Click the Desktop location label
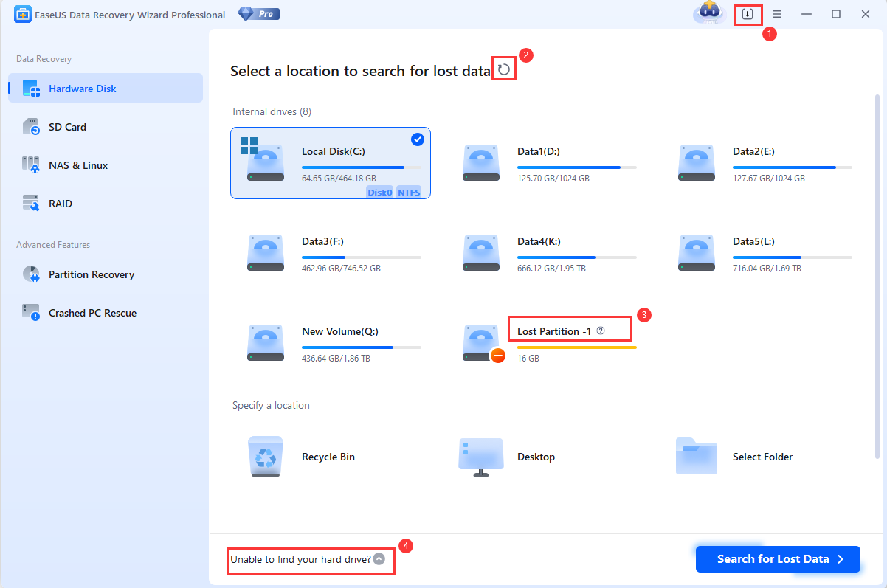This screenshot has width=887, height=588. click(x=536, y=457)
